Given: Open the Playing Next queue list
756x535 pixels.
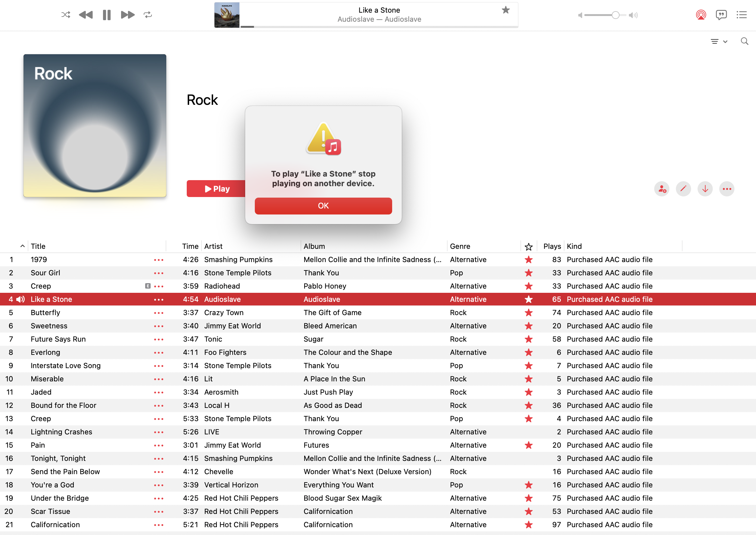Looking at the screenshot, I should pos(742,15).
